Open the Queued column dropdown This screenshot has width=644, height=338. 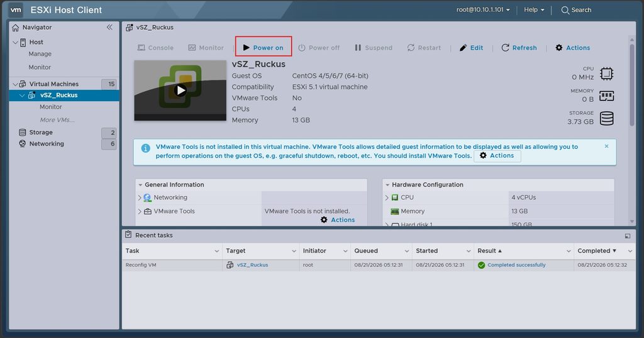pos(407,251)
